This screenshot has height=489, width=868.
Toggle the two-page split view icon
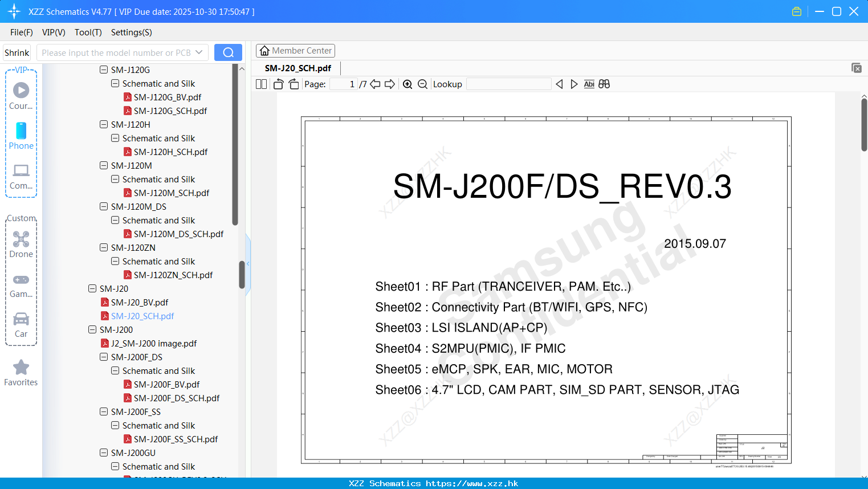coord(261,84)
